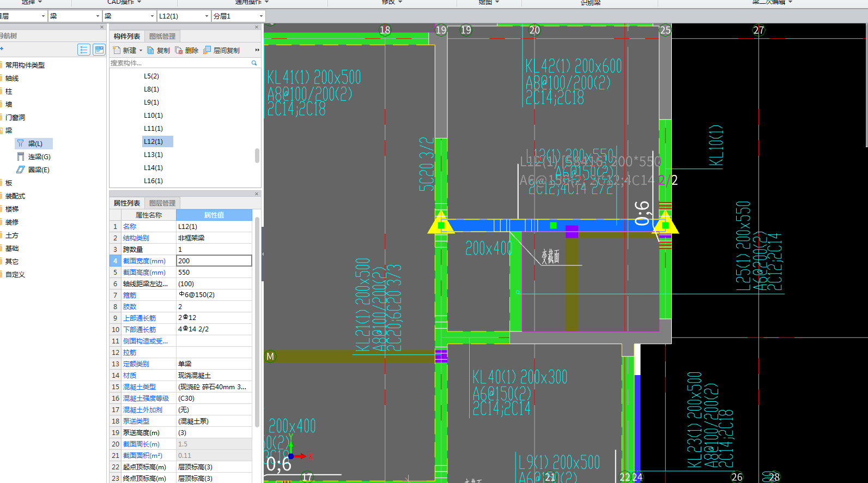Switch to the 图层管理 tab
This screenshot has height=483, width=868.
[x=162, y=203]
